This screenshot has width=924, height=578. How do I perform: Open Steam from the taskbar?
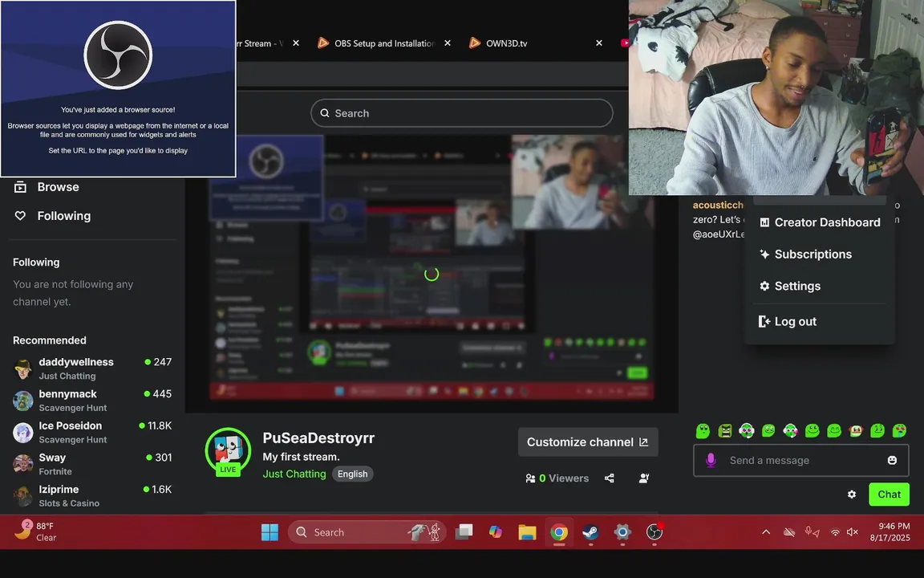590,532
